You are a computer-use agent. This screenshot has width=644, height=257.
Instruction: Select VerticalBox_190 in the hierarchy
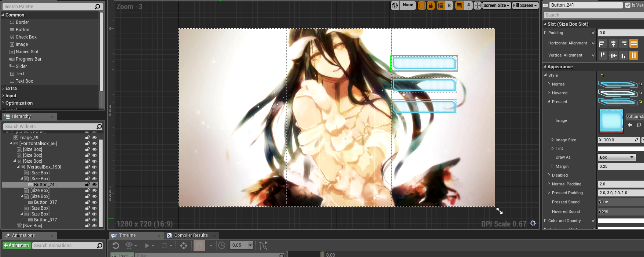(44, 167)
